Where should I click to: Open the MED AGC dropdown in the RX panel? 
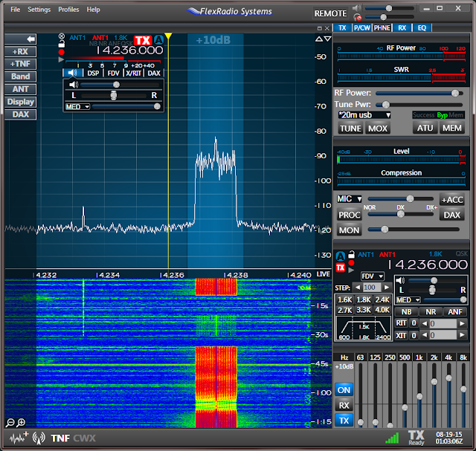coord(408,300)
